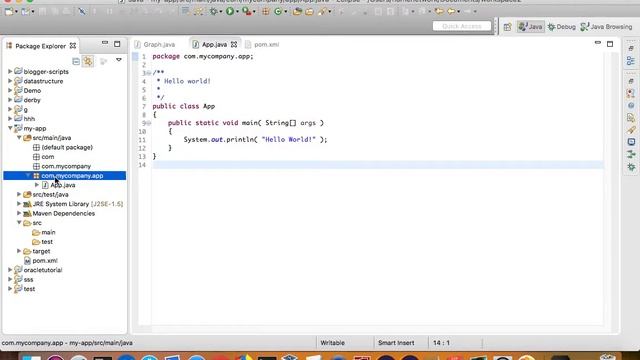Screen dimensions: 640x360
Task: Expand the derby project
Action: coord(10,100)
